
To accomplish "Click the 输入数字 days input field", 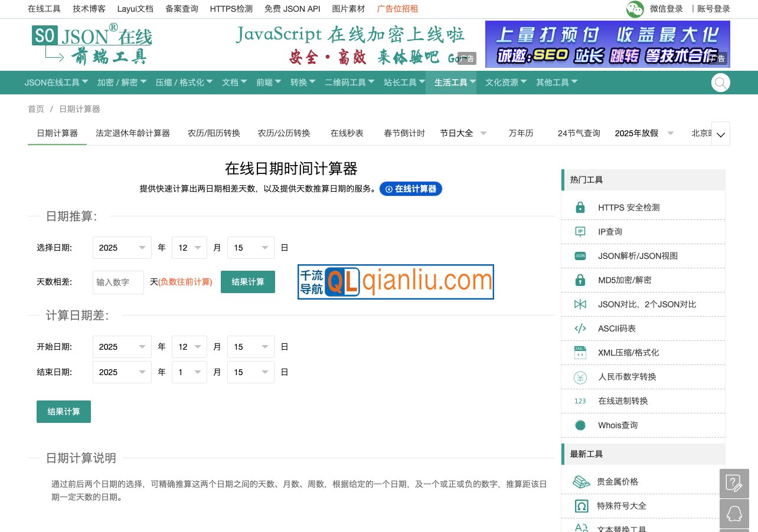I will click(118, 282).
